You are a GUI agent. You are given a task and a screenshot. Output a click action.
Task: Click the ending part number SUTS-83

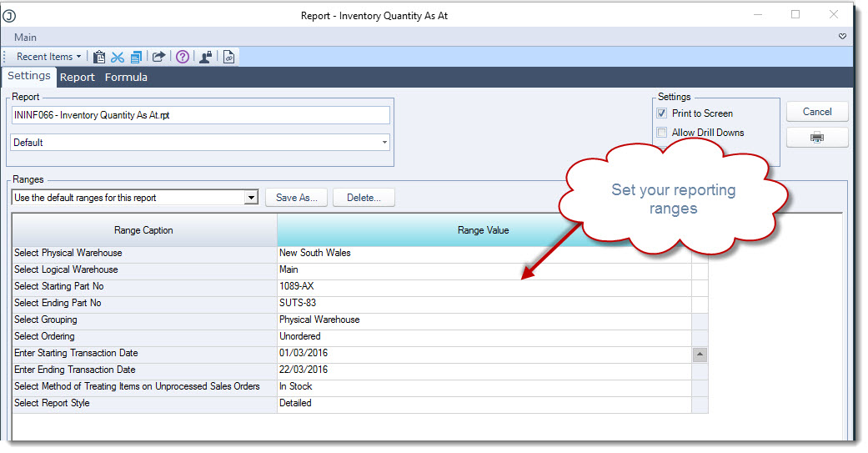[x=484, y=303]
